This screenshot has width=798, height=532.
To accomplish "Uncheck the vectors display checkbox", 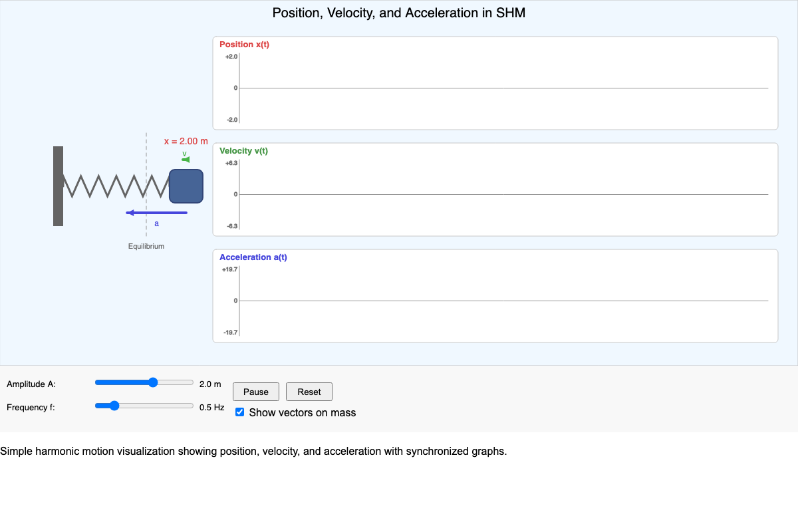I will pos(239,412).
